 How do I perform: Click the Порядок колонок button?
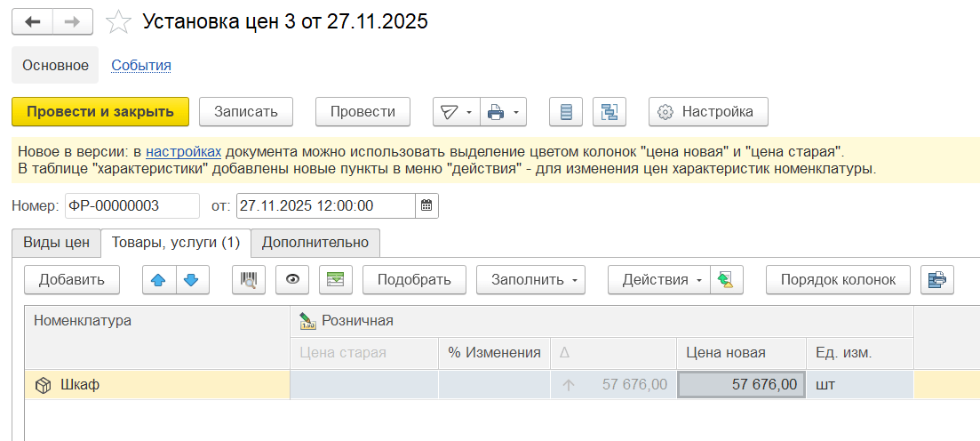coord(837,279)
